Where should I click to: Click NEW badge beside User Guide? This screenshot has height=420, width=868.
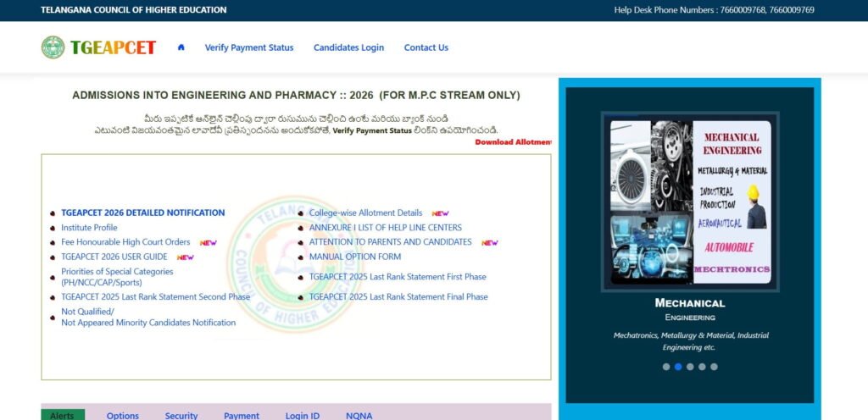pyautogui.click(x=186, y=257)
